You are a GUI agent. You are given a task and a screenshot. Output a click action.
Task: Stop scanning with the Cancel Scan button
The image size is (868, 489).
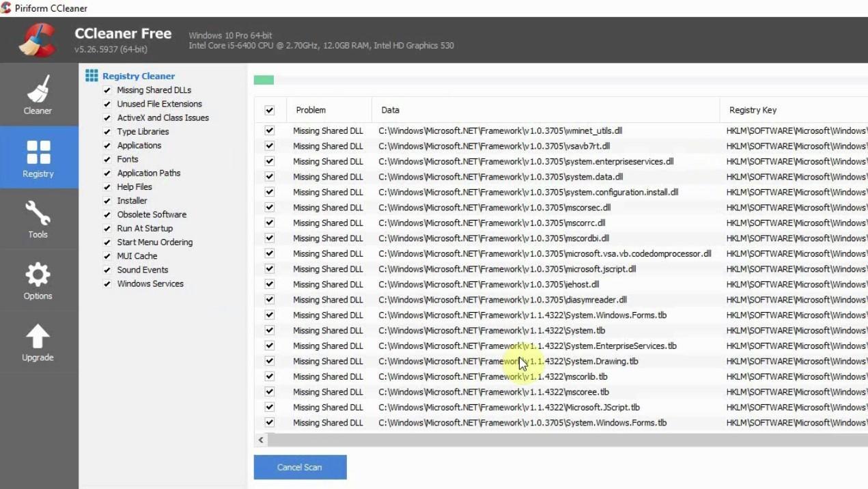pos(300,467)
